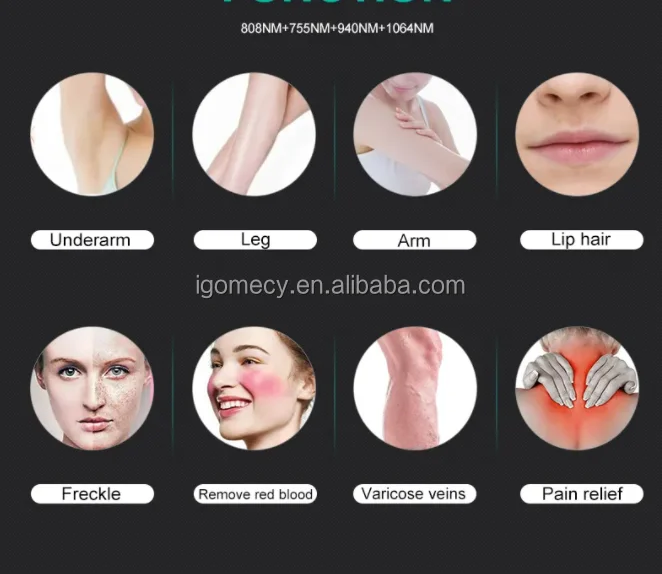Click the Arm label pill
The image size is (662, 574).
click(x=415, y=240)
